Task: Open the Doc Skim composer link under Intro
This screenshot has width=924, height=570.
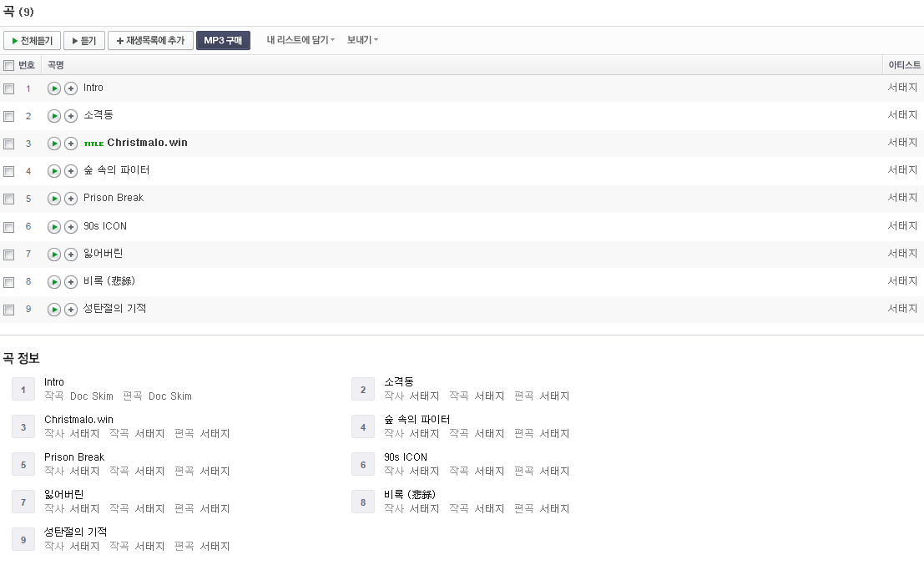Action: (x=92, y=396)
